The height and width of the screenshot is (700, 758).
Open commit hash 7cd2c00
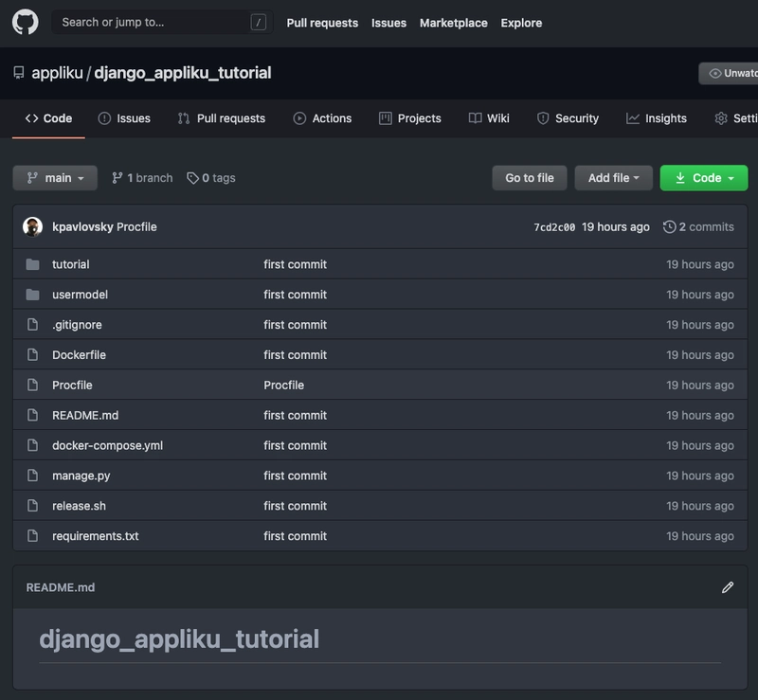click(554, 227)
